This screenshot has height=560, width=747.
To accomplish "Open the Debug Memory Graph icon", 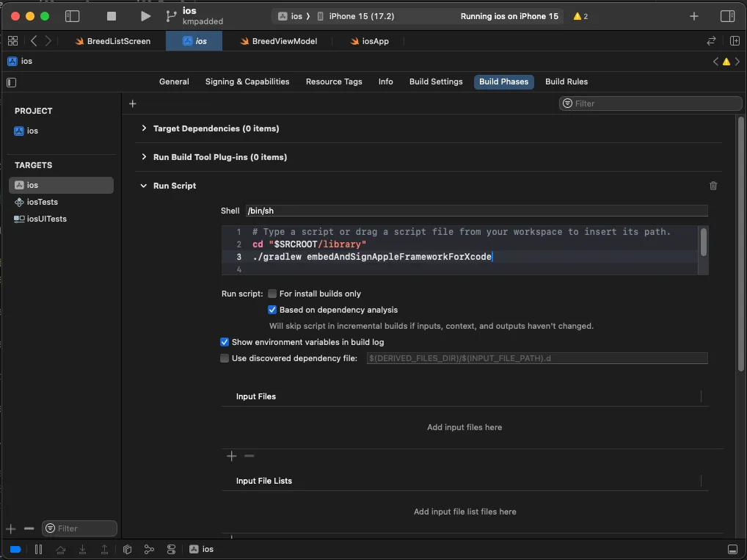I will pyautogui.click(x=149, y=549).
